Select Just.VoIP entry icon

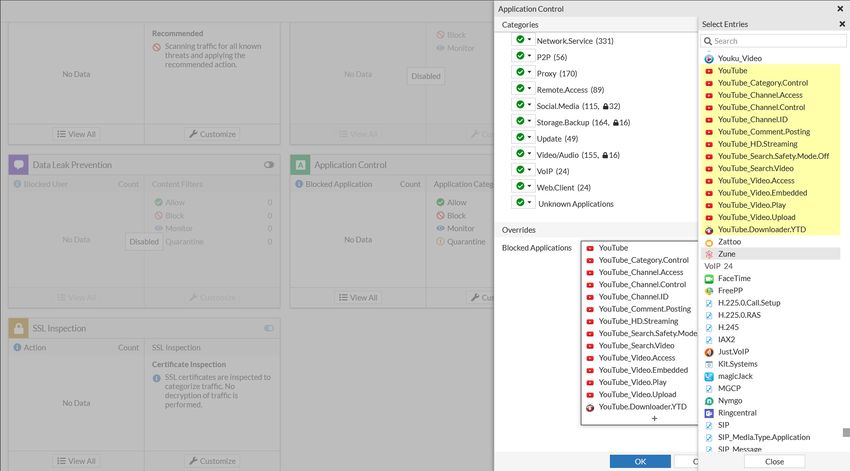[x=709, y=352]
